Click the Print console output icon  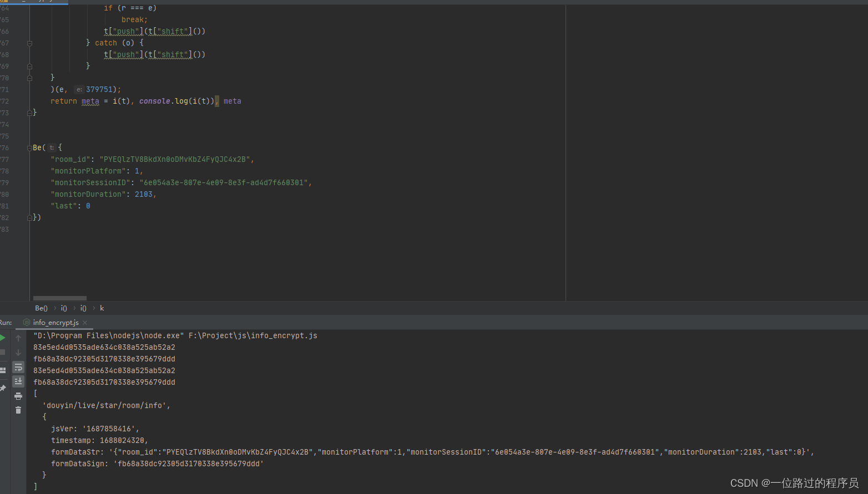click(18, 396)
